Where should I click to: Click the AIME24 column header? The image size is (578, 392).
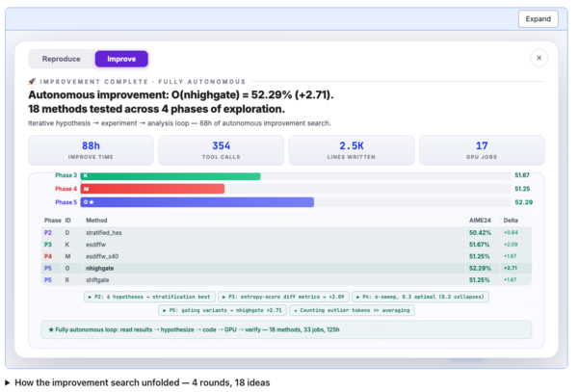480,221
